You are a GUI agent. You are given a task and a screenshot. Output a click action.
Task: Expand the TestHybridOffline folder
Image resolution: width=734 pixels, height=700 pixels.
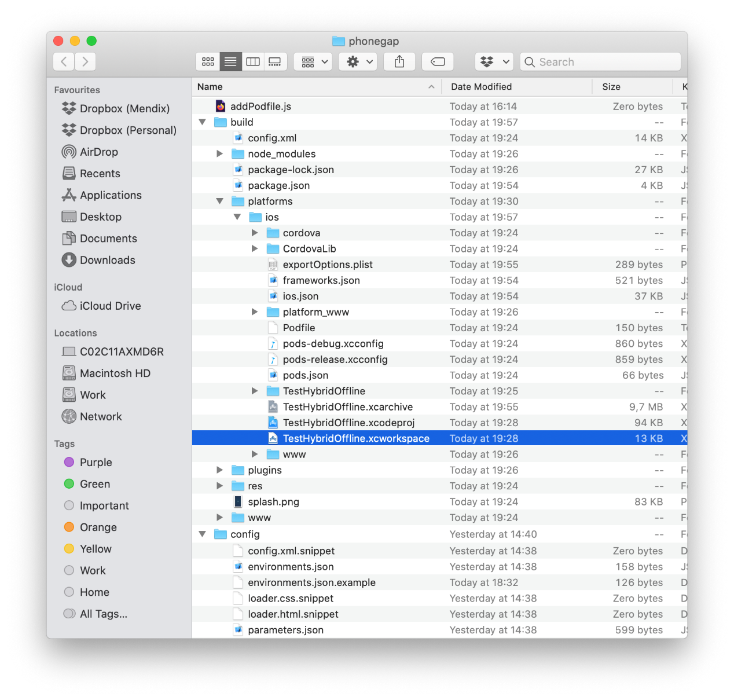(x=255, y=391)
